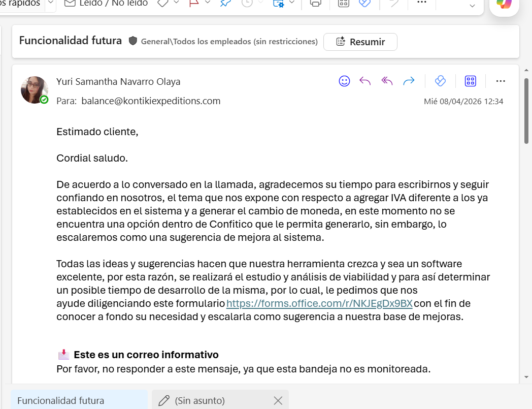Open the Apps grid icon in message header
The width and height of the screenshot is (532, 409).
(x=470, y=81)
